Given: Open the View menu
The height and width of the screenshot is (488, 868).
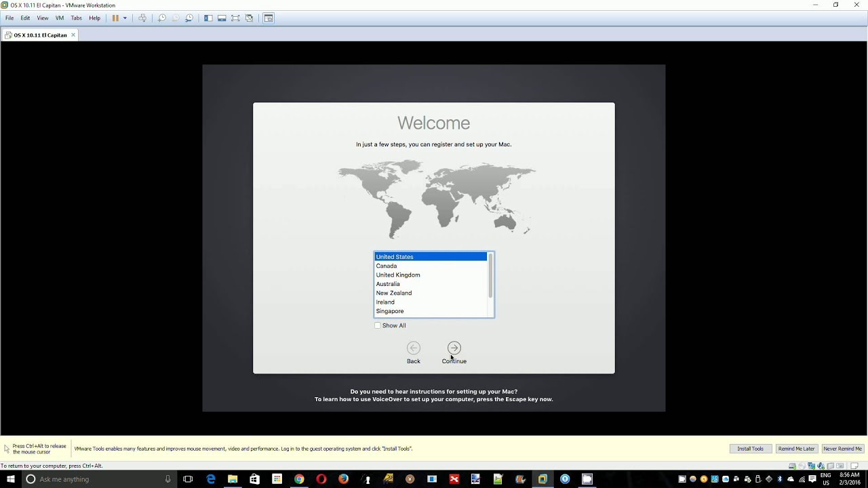Looking at the screenshot, I should coord(42,18).
